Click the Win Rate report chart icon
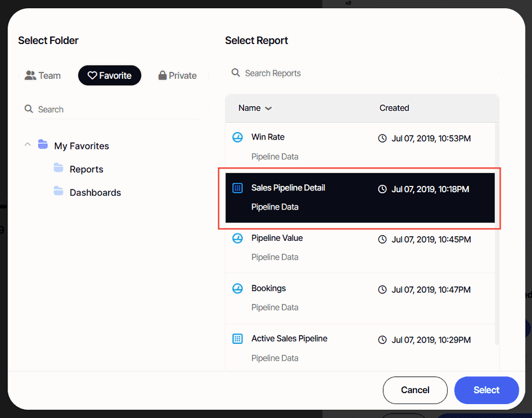532x418 pixels. [x=237, y=138]
